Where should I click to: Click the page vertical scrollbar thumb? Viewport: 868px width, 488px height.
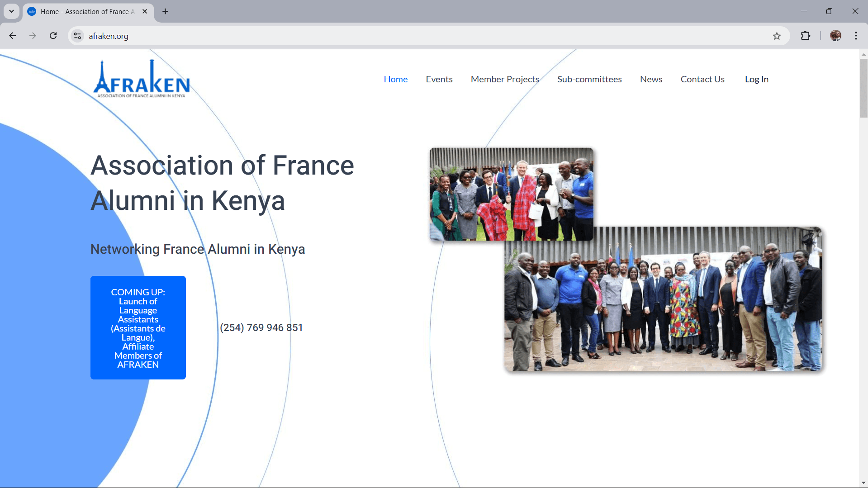pos(863,88)
